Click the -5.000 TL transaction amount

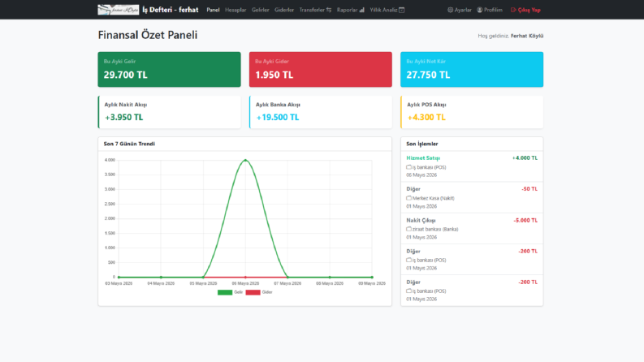525,220
